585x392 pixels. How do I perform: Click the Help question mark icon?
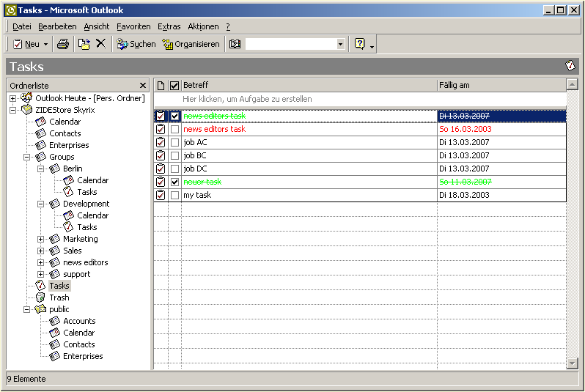359,44
